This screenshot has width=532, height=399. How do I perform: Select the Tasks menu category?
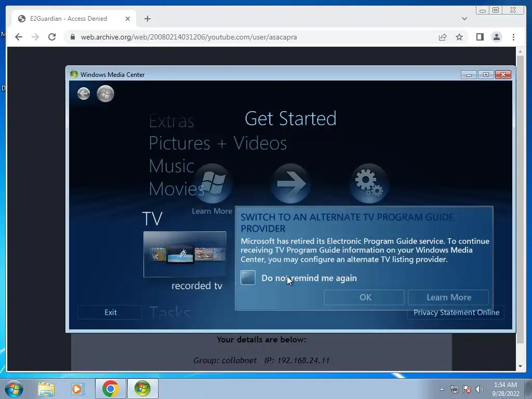[x=170, y=312]
